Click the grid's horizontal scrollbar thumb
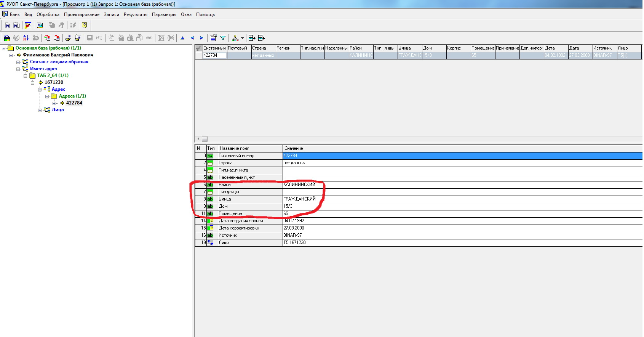 (205, 139)
